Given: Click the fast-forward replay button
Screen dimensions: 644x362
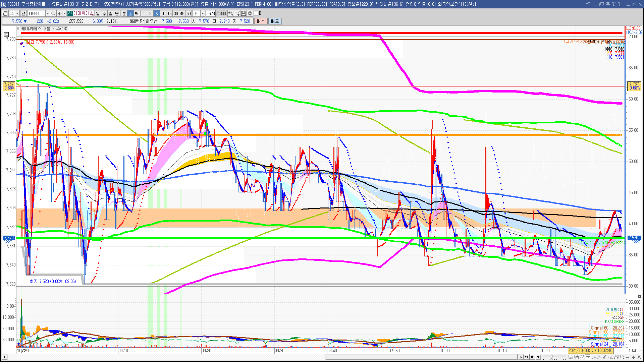Looking at the screenshot, I should (538, 357).
